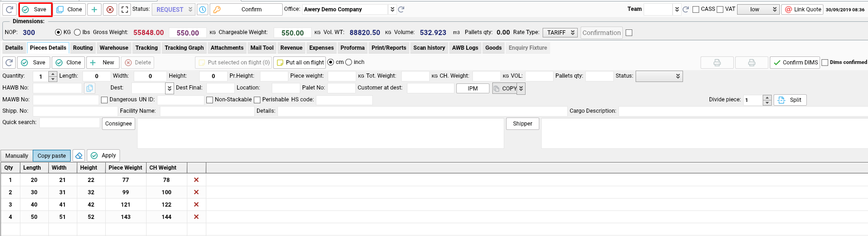The width and height of the screenshot is (868, 236).
Task: Toggle fullscreen with the expand brackets icon
Action: pyautogui.click(x=125, y=9)
